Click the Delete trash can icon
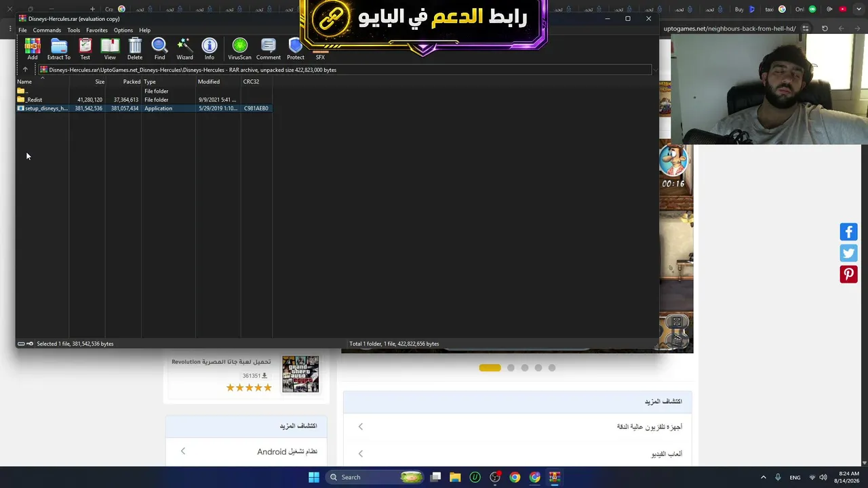This screenshot has width=868, height=488. [x=135, y=49]
